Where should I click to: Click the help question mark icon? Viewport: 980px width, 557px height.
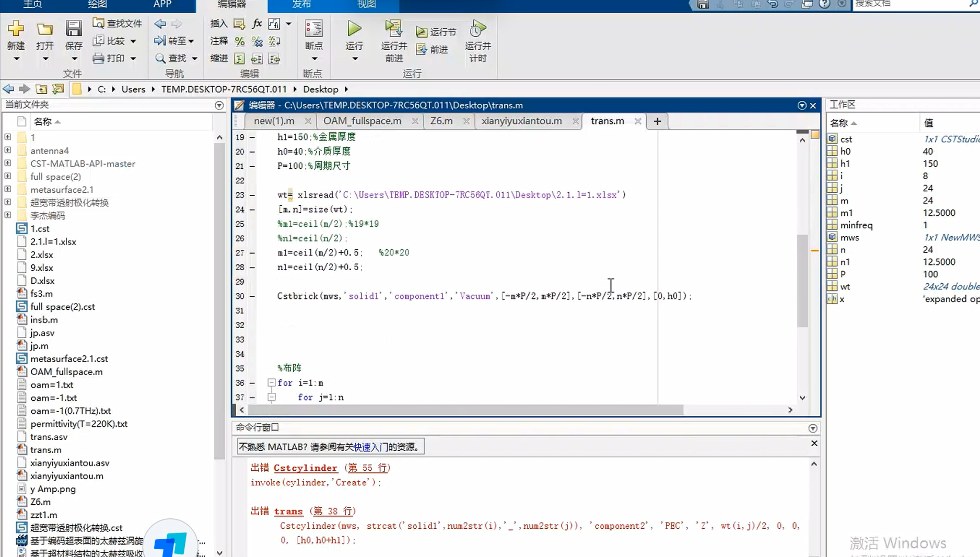pos(824,4)
